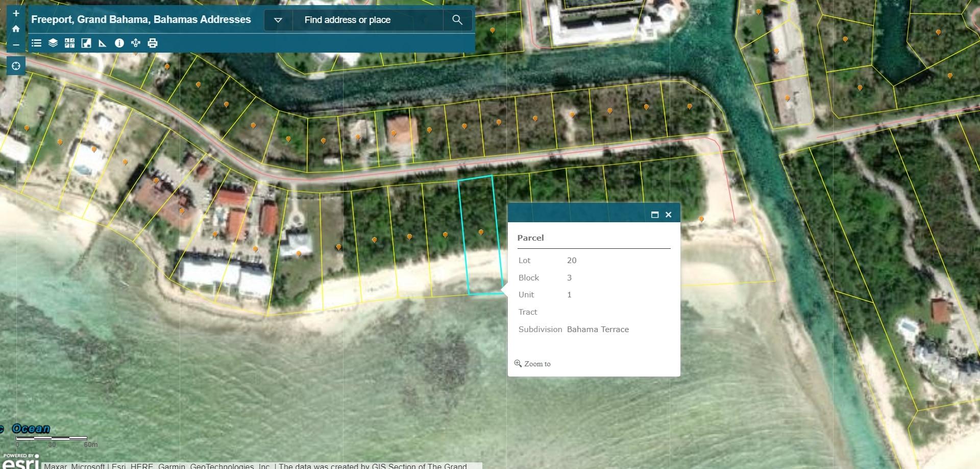Print the current map
Screen dimensions: 980x469
click(153, 43)
